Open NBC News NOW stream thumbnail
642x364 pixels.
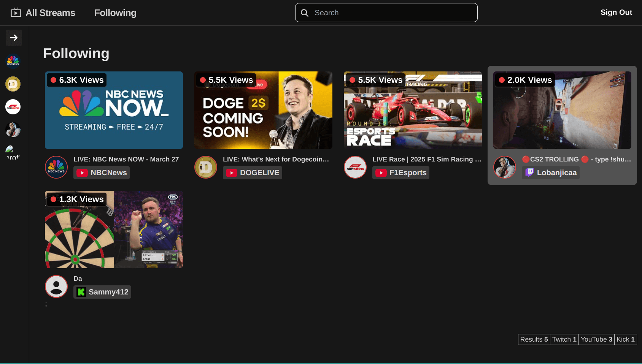tap(114, 110)
